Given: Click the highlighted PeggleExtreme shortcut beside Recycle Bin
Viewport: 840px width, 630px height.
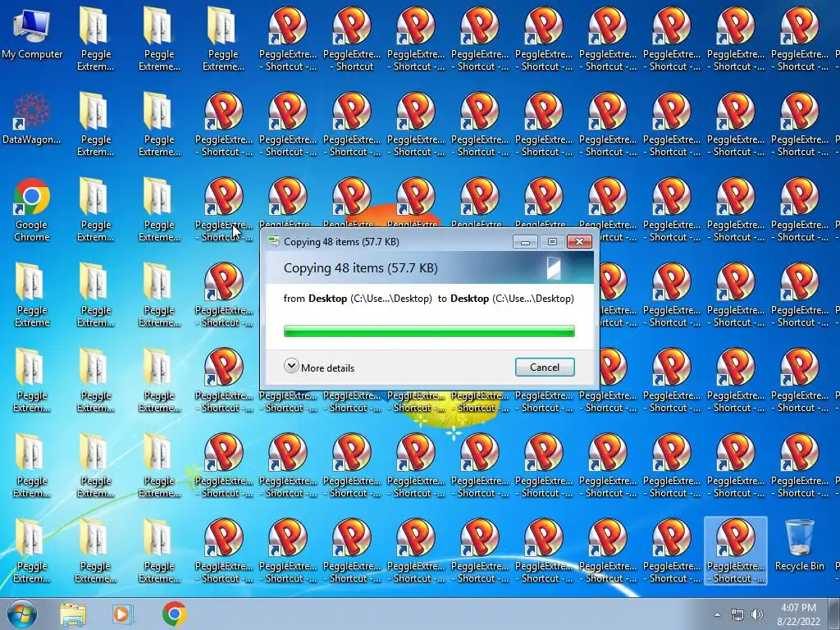Looking at the screenshot, I should (x=736, y=550).
